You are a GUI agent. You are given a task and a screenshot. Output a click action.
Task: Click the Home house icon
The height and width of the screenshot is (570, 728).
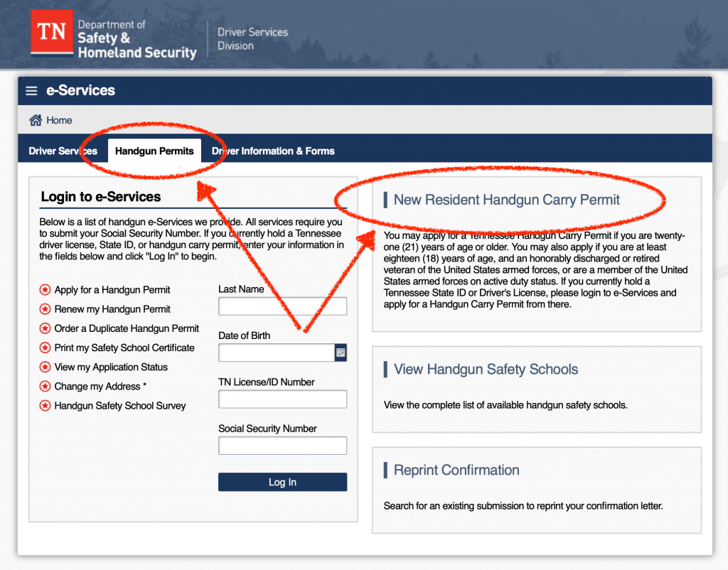(36, 120)
